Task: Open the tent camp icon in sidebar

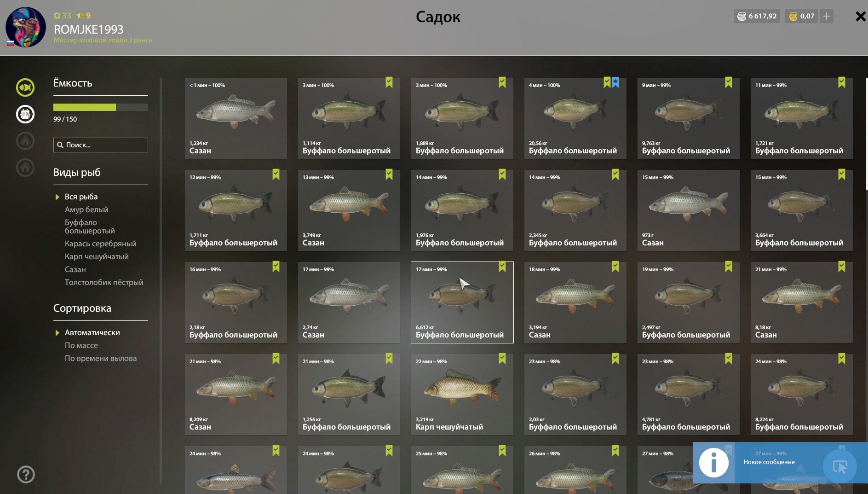Action: tap(25, 141)
